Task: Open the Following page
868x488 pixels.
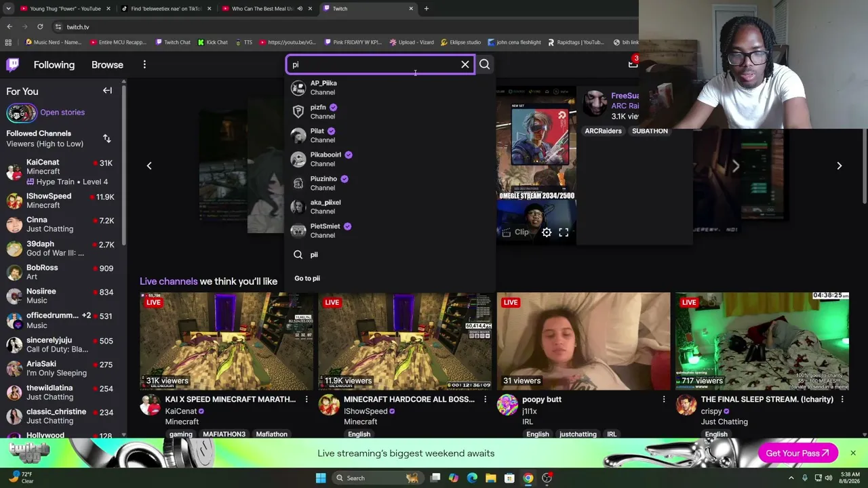Action: tap(54, 64)
